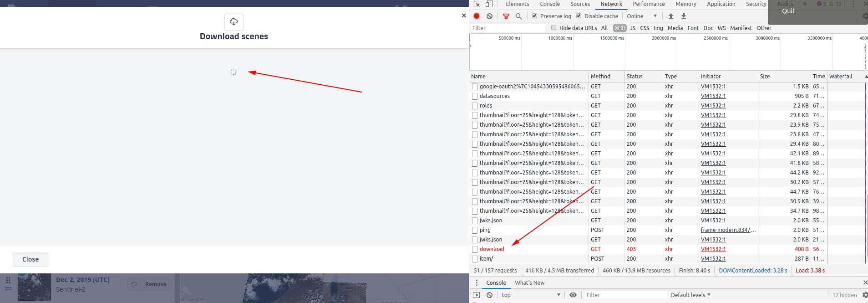868x303 pixels.
Task: Enable Hide data URLs checkbox
Action: tap(553, 28)
